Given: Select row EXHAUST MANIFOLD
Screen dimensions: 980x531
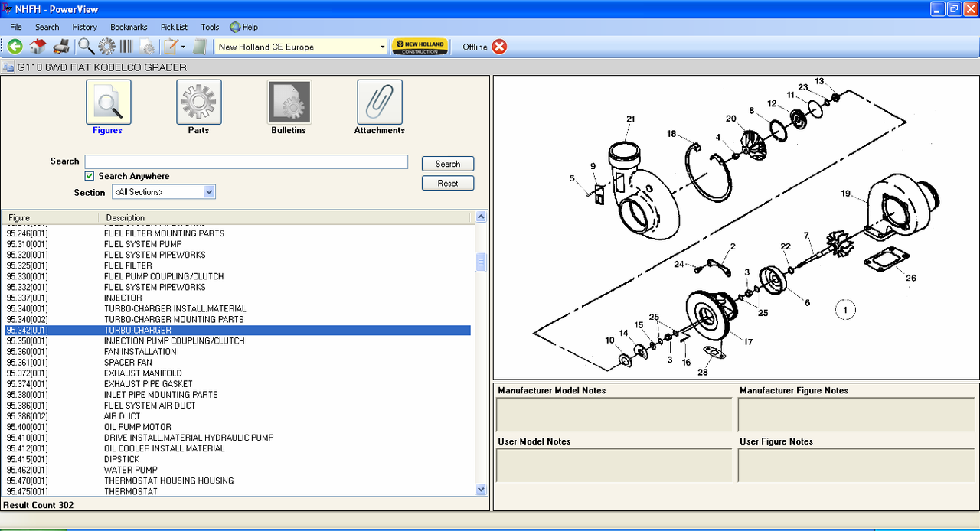Looking at the screenshot, I should (237, 373).
